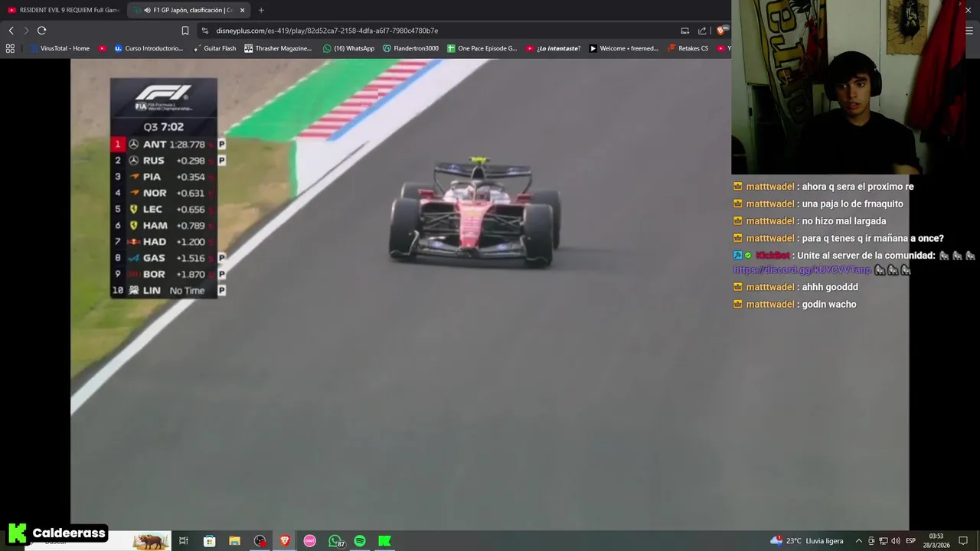
Task: Click KickBot username in chat
Action: point(773,256)
